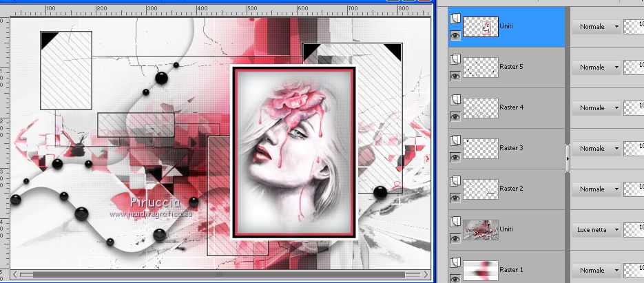
Task: Select the Raster 2 layer thumbnail
Action: (x=481, y=189)
